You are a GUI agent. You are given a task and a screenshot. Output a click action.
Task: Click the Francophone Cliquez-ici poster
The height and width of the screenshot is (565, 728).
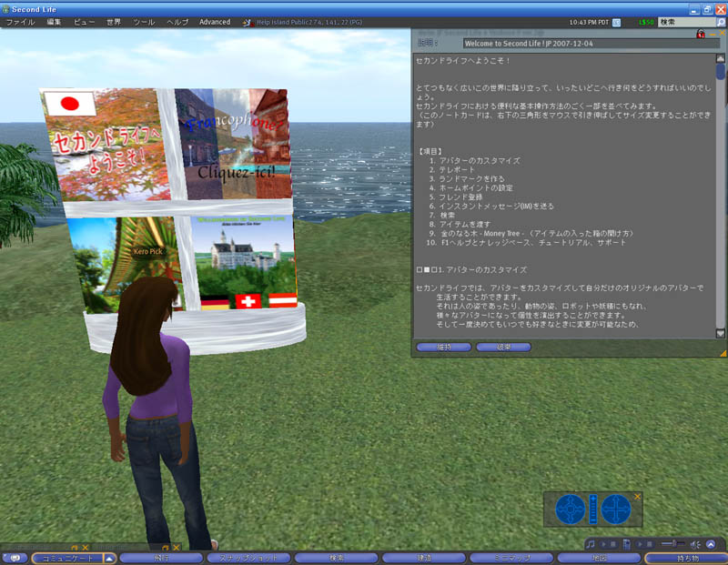click(x=233, y=144)
